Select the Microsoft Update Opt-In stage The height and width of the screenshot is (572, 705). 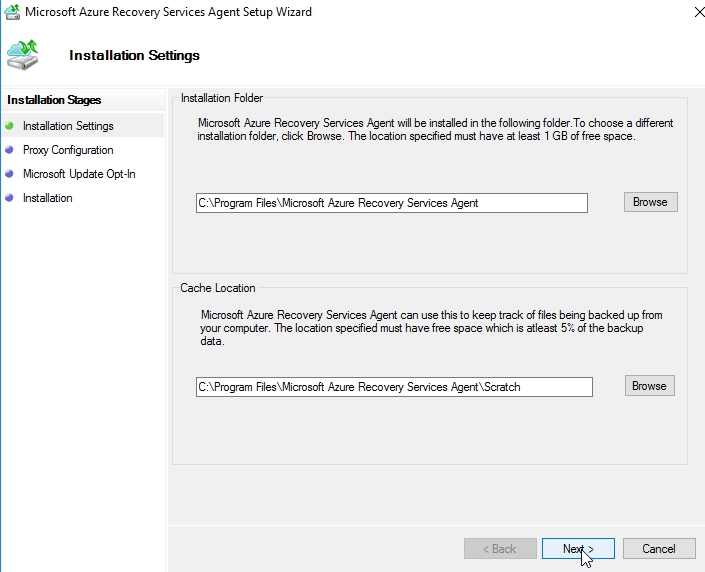point(79,174)
